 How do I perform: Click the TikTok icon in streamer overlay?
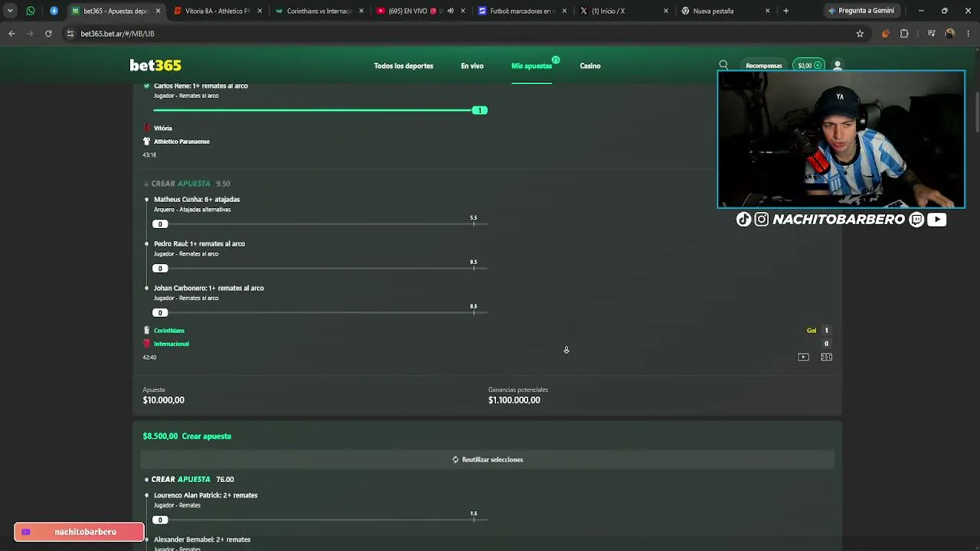click(x=743, y=220)
